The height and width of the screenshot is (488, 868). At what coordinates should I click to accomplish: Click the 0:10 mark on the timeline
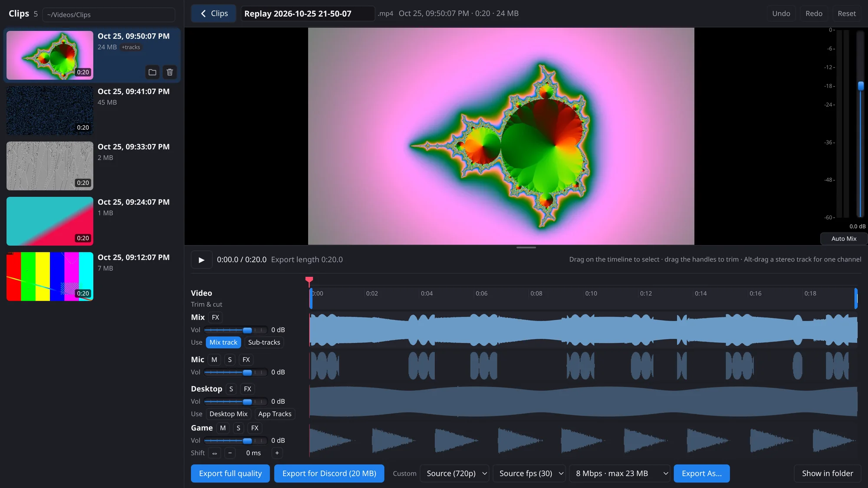(591, 294)
